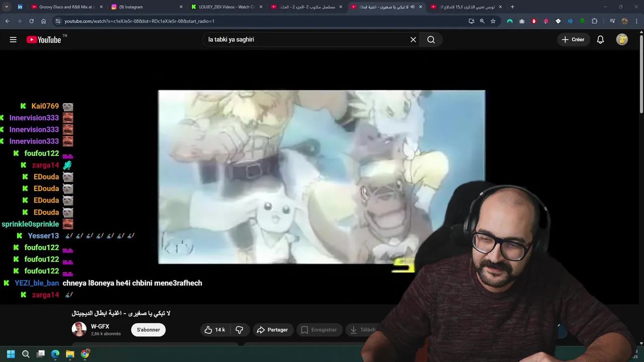
Task: Open File Explorer from taskbar
Action: [70, 354]
